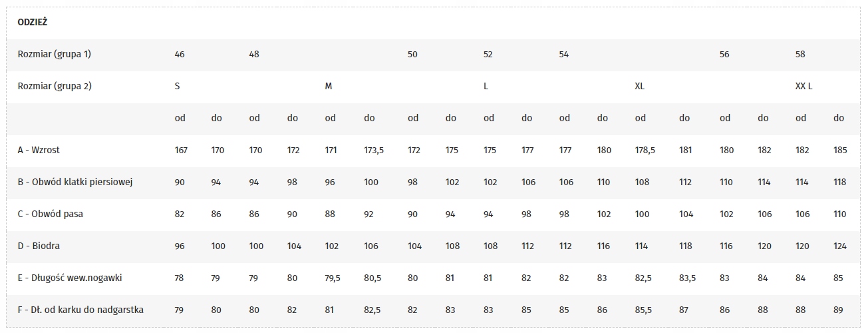Click F - Dł. od karku do nadgarstka
868x333 pixels.
pos(80,310)
